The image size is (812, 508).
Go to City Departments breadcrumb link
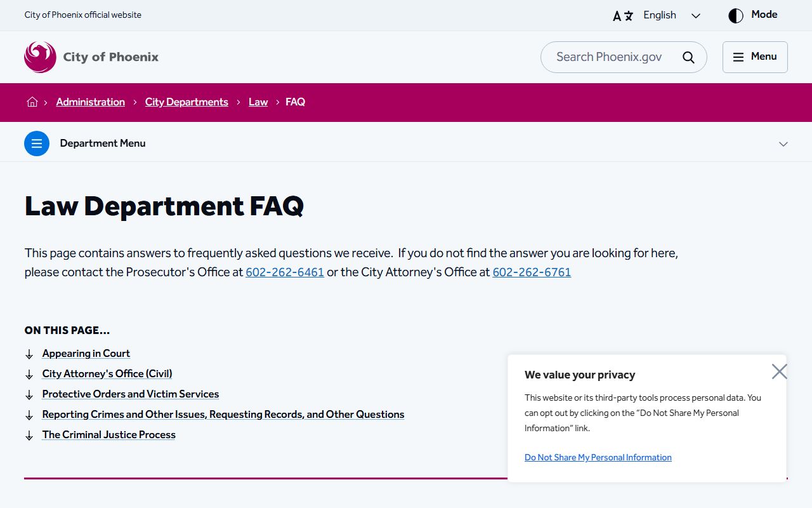point(187,102)
